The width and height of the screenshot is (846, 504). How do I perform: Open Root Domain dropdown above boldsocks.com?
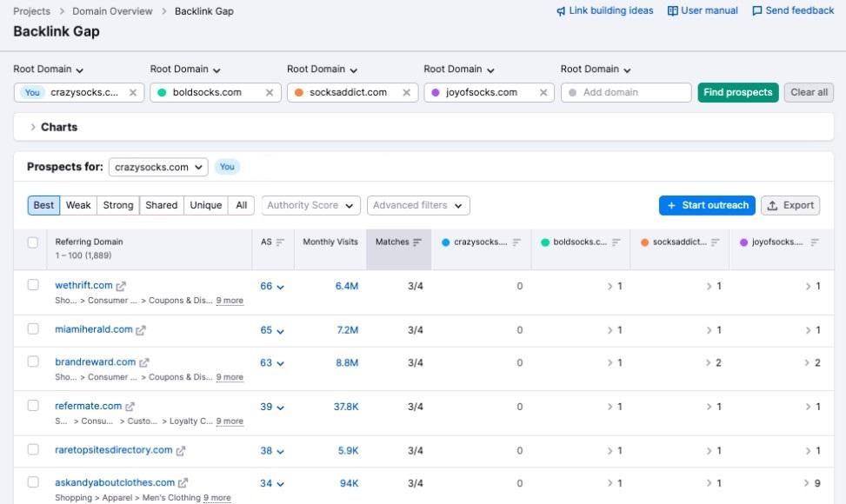click(185, 70)
